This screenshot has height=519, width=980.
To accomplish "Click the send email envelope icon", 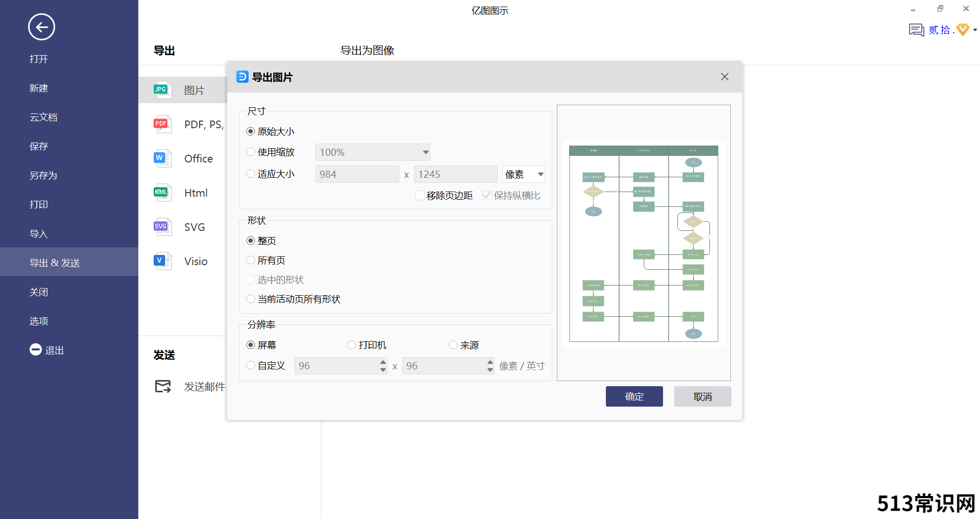I will pyautogui.click(x=163, y=386).
